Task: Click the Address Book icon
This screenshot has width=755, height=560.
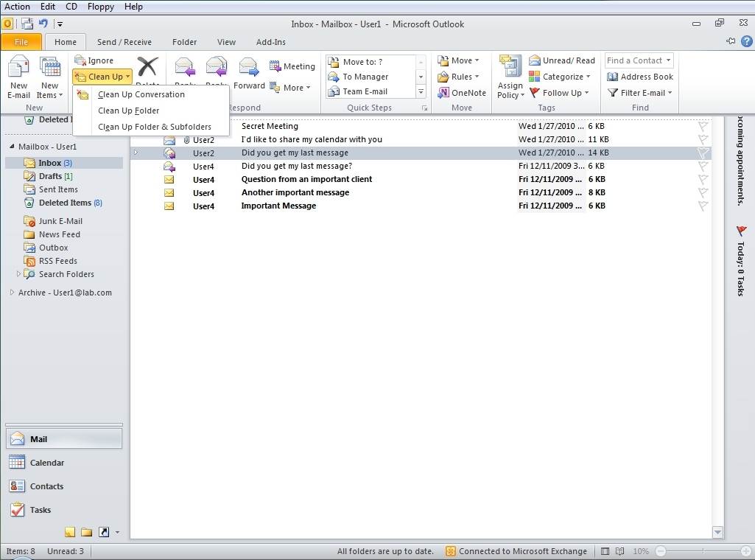Action: (x=639, y=77)
